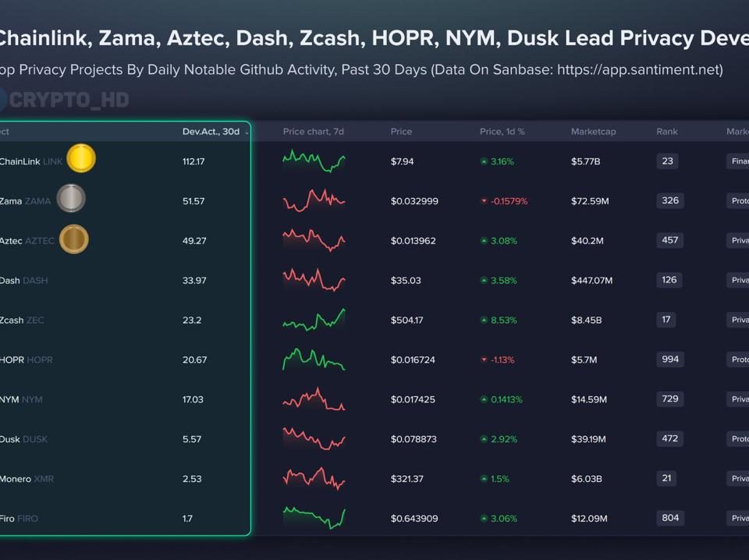The image size is (749, 560).
Task: Click the red down arrow for HOPR -1.13%
Action: [484, 360]
